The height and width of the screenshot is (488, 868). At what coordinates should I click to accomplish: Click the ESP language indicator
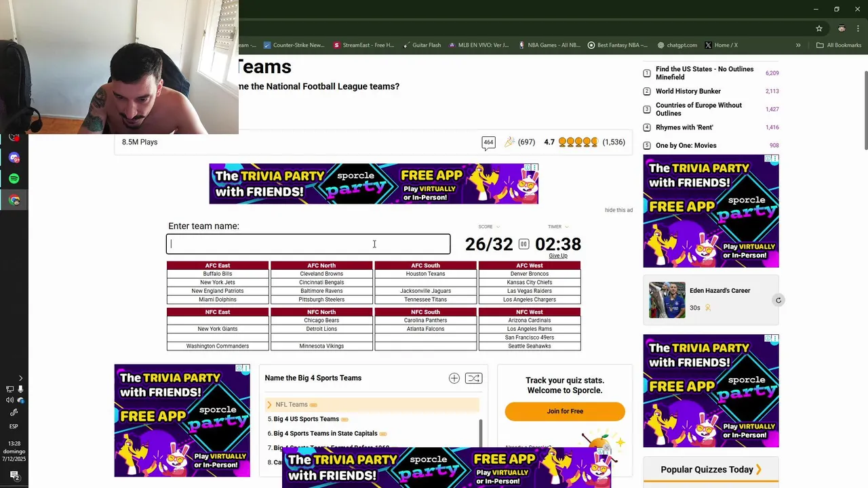pos(14,426)
